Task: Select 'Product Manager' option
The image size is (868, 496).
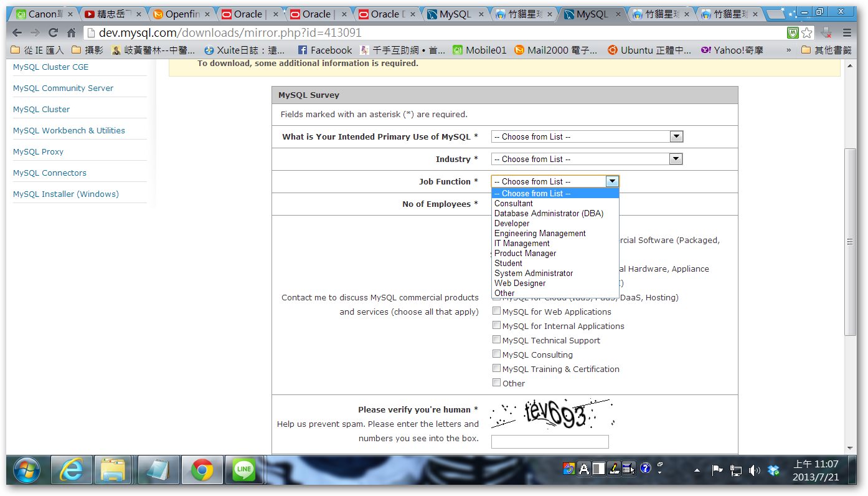Action: 555,253
